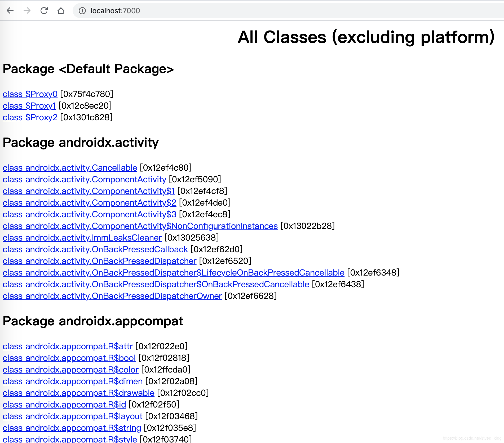Open androidx.activity.OnBackPressedCallback class link

click(95, 249)
